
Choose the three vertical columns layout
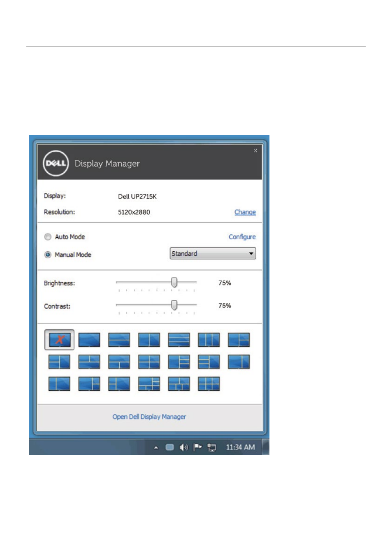click(x=209, y=340)
